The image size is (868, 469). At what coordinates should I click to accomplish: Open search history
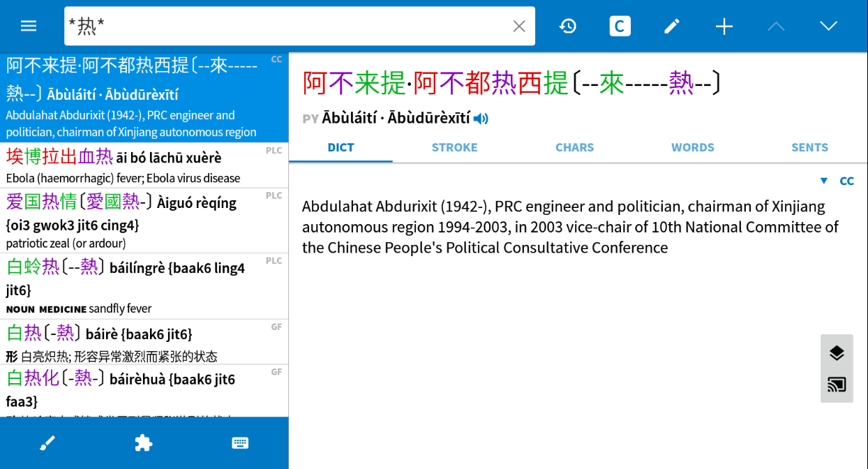568,27
